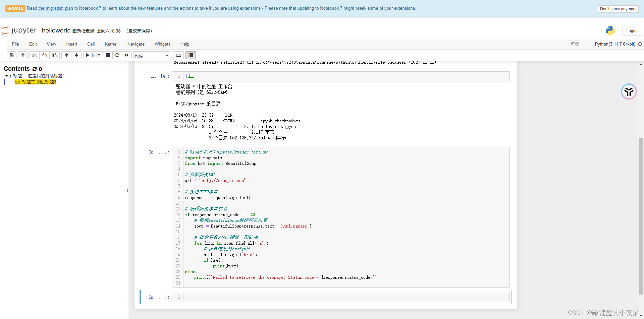644x319 pixels.
Task: Copy selected cells icon
Action: pos(45,55)
